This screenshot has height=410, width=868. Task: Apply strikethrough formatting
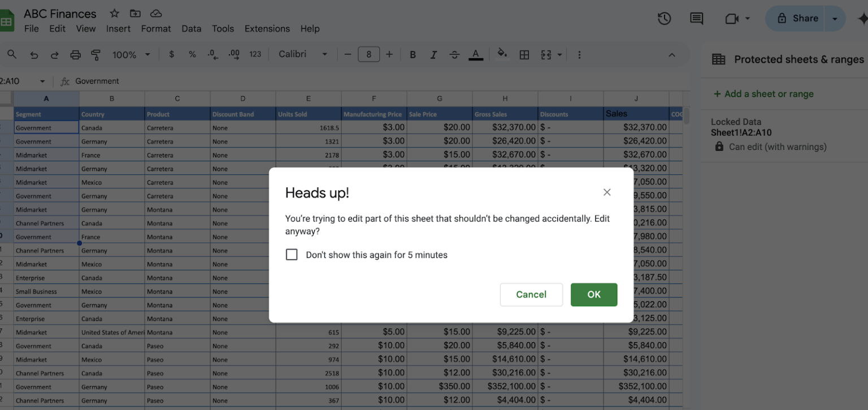point(454,54)
